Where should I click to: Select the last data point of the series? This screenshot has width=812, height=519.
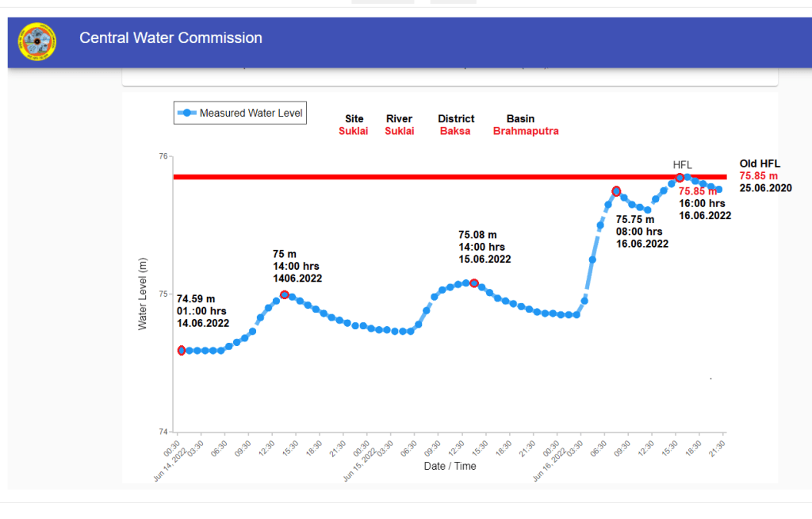click(x=719, y=189)
